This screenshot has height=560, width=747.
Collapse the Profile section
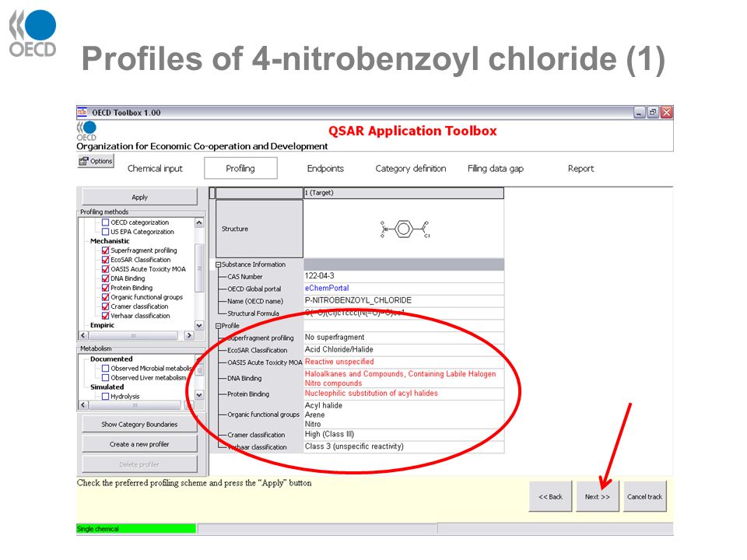click(218, 326)
